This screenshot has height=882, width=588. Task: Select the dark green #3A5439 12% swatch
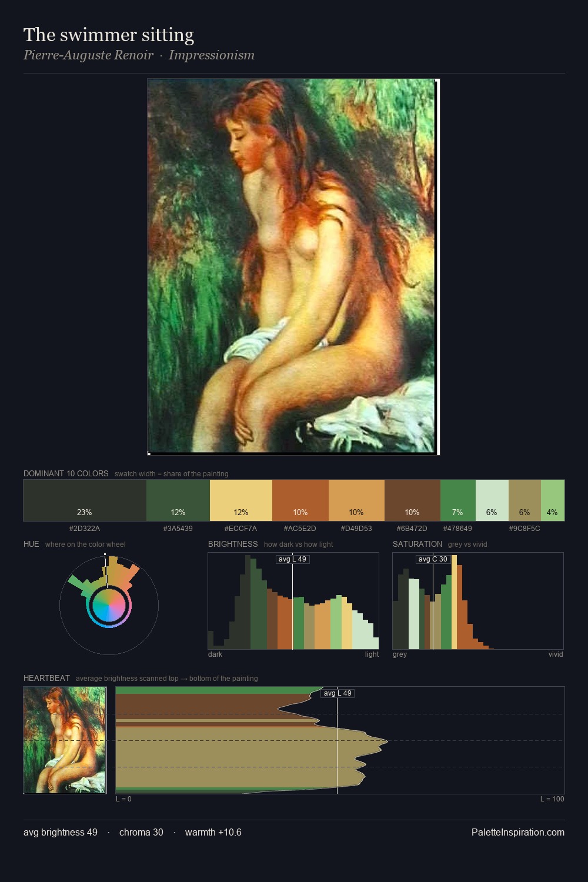(x=178, y=500)
